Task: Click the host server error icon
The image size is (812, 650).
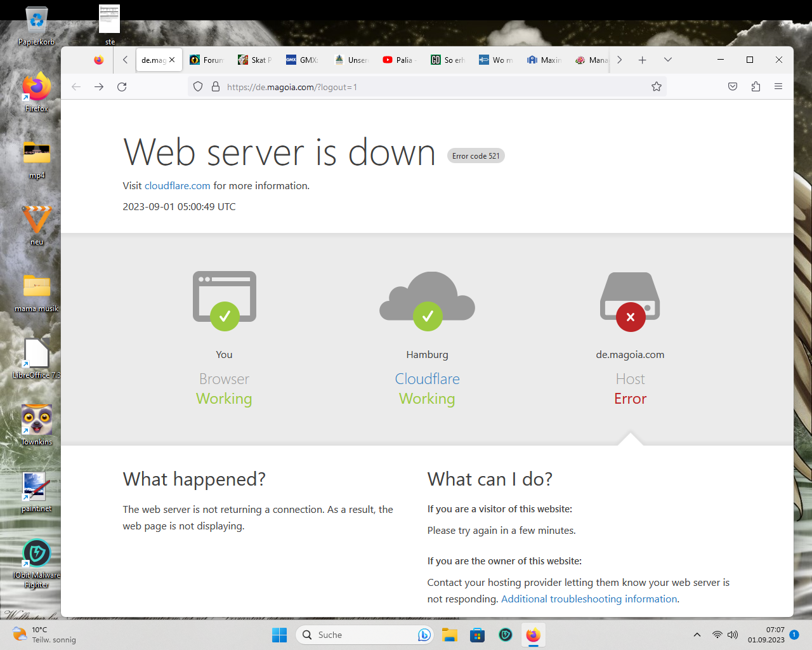Action: pyautogui.click(x=630, y=302)
